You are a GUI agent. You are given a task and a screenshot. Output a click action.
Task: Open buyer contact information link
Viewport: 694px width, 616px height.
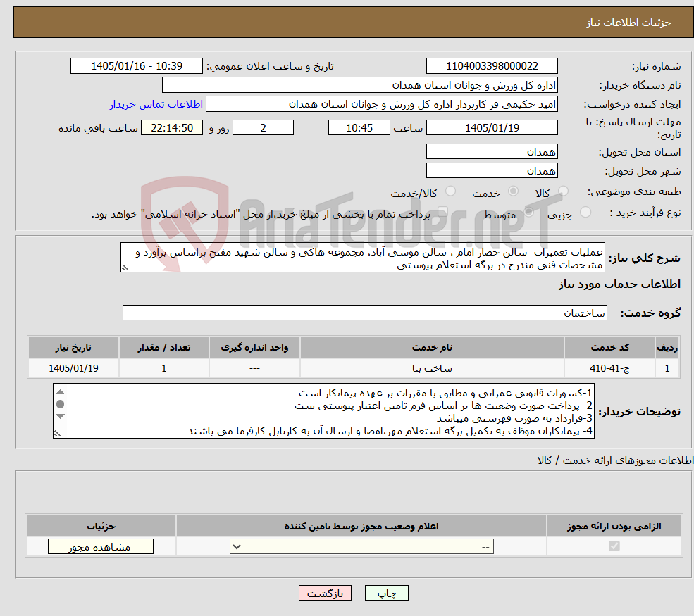[x=156, y=104]
